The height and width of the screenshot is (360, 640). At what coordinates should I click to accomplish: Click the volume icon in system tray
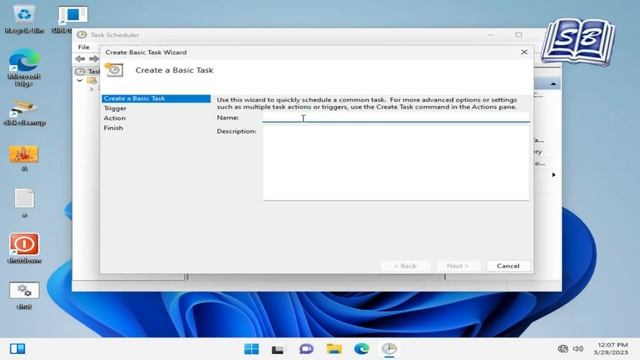click(578, 349)
